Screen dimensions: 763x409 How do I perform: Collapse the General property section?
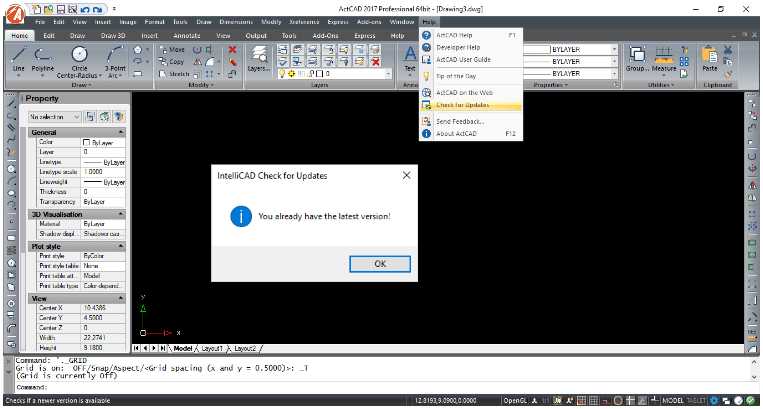click(x=121, y=132)
